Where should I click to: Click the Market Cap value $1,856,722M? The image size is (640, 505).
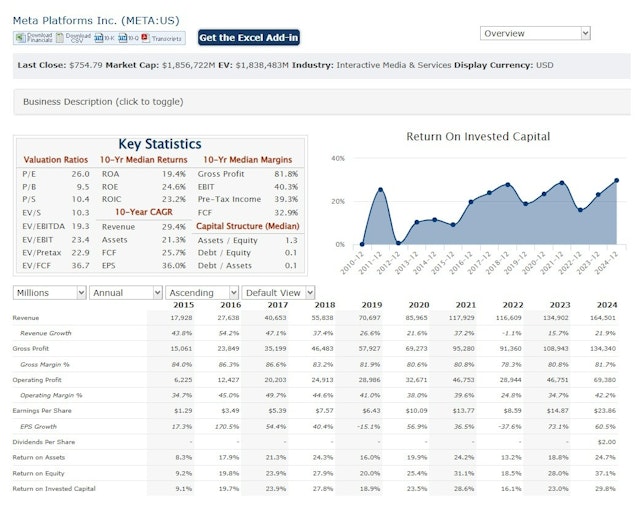[189, 65]
